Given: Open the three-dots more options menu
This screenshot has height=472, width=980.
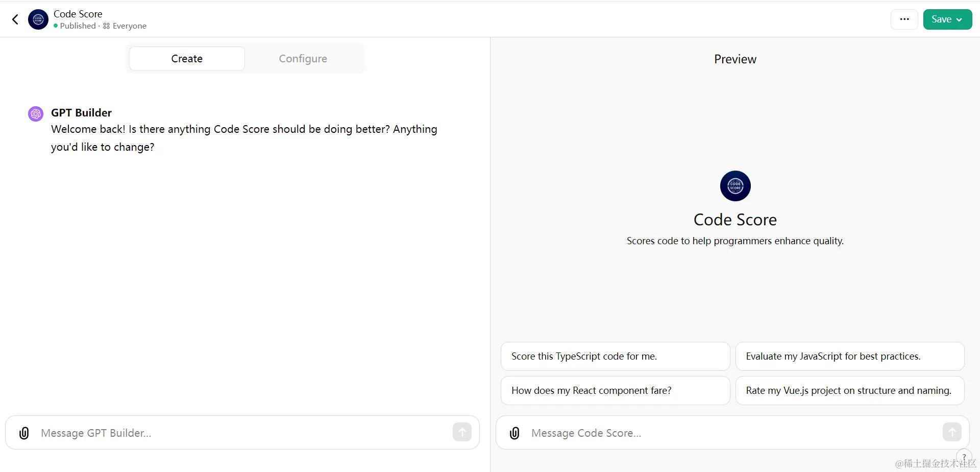Looking at the screenshot, I should pos(904,19).
